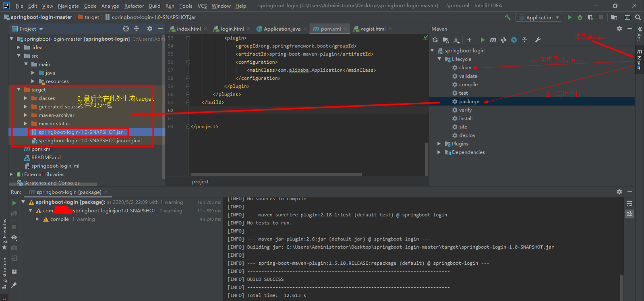This screenshot has width=644, height=301.
Task: Open Search Everywhere magnifier icon
Action: tap(638, 17)
